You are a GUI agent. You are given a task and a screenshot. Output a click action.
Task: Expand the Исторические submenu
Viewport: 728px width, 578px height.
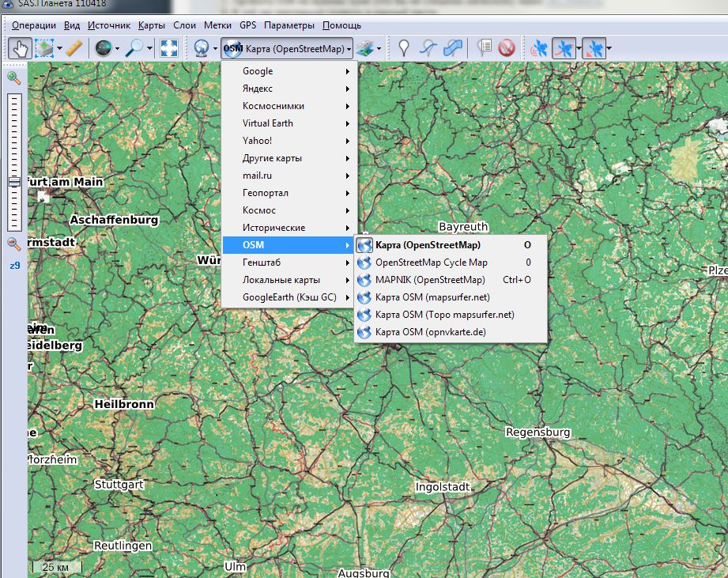click(x=289, y=228)
